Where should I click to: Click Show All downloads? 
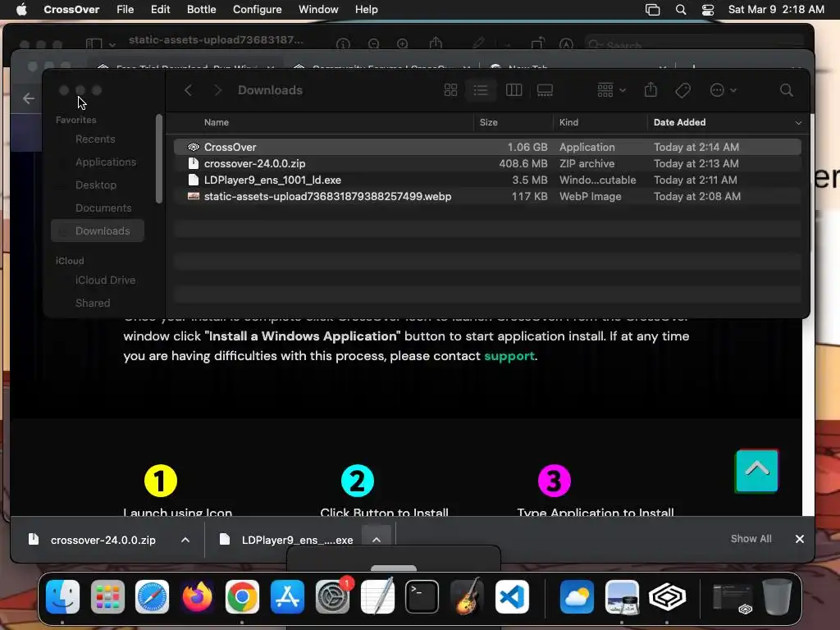pyautogui.click(x=751, y=538)
